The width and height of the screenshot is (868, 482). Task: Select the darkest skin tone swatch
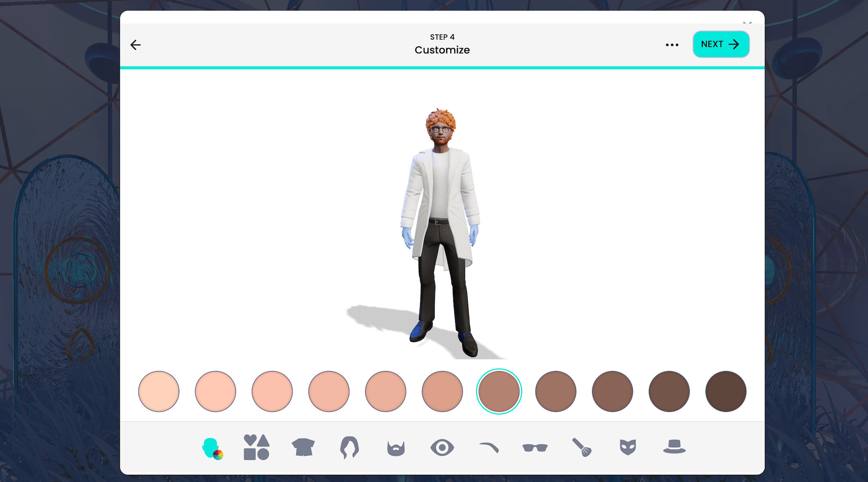[726, 391]
